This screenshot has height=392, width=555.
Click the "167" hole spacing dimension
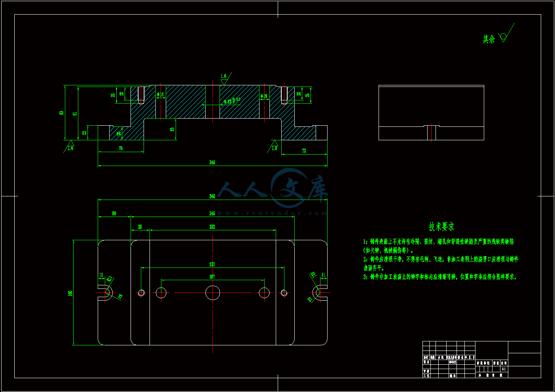tap(212, 277)
